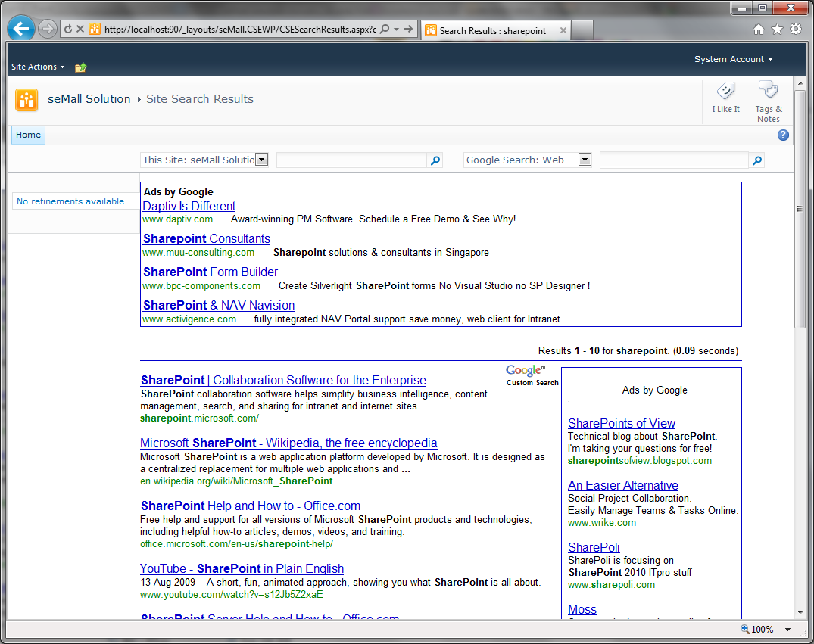Image resolution: width=814 pixels, height=644 pixels.
Task: Expand the Google Search: Web dropdown
Action: coord(585,160)
